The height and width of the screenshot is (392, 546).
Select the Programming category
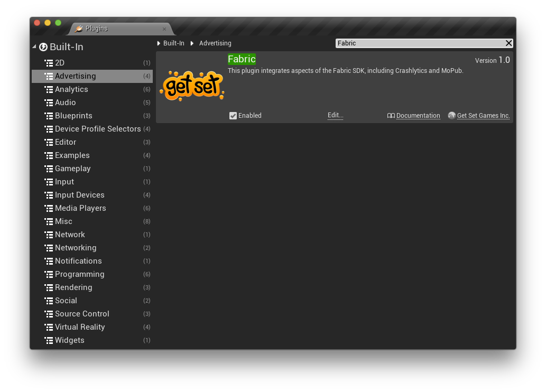point(92,275)
